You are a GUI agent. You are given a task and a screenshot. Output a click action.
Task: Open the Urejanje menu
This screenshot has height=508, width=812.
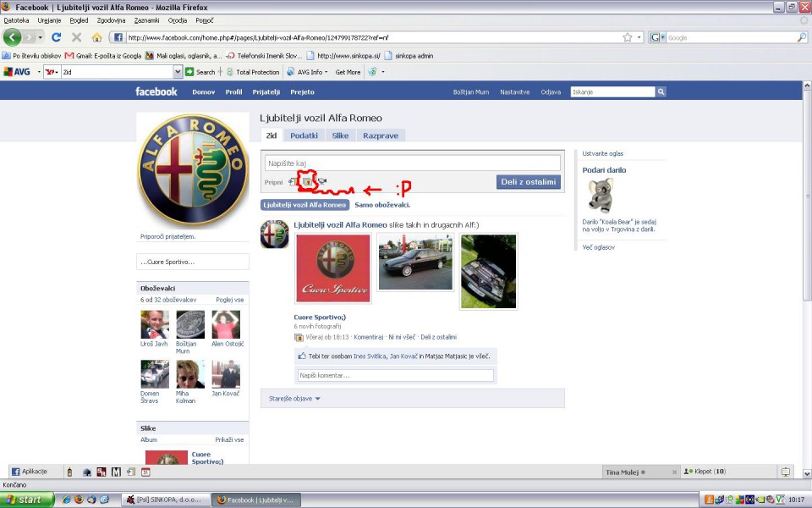(x=49, y=20)
